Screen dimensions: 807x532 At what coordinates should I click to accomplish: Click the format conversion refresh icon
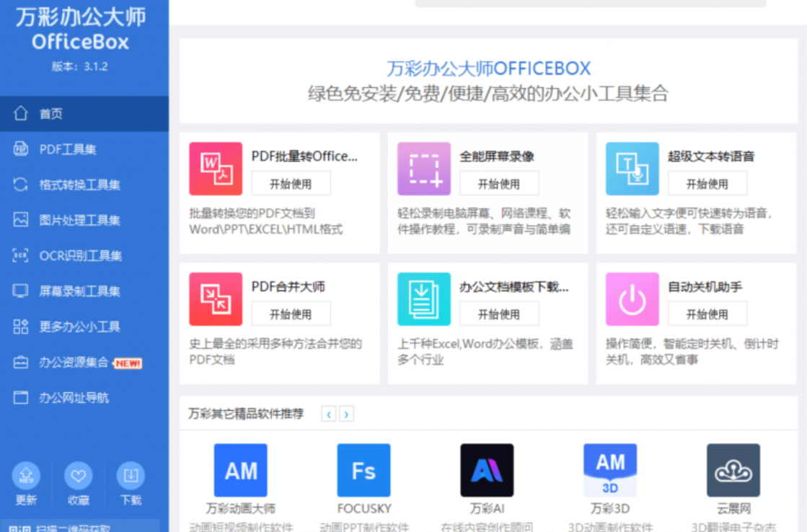coord(21,185)
